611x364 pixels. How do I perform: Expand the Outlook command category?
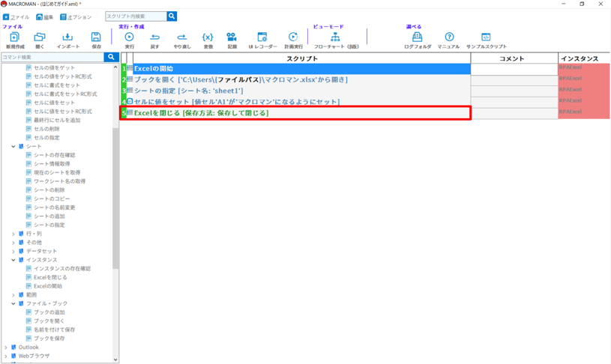tap(6, 348)
